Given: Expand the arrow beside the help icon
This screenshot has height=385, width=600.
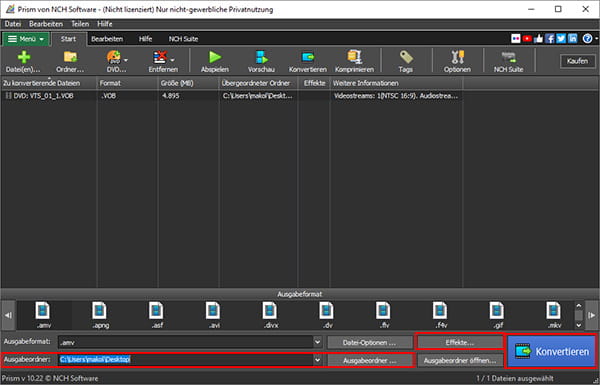Looking at the screenshot, I should tap(596, 39).
